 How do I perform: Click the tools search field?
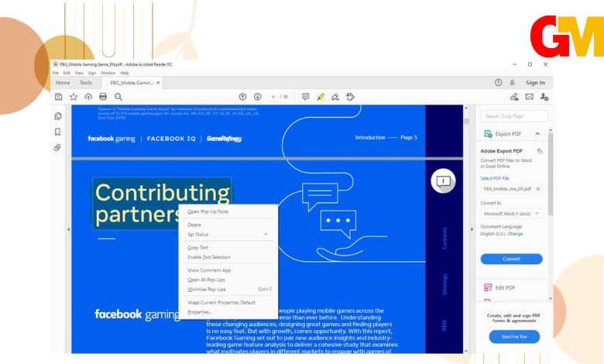514,116
